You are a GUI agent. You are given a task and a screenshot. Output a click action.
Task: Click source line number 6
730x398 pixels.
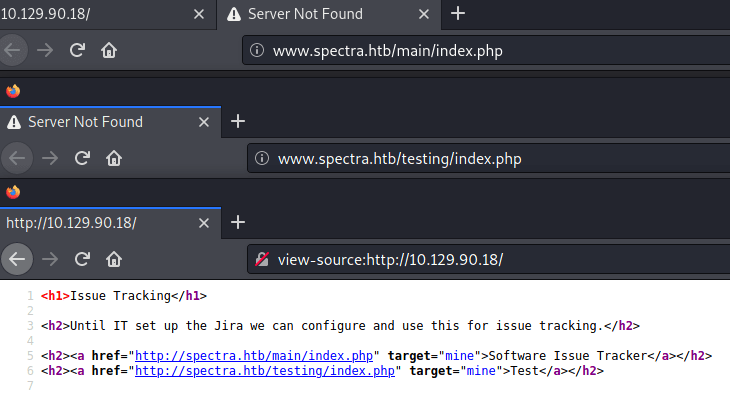[x=30, y=371]
